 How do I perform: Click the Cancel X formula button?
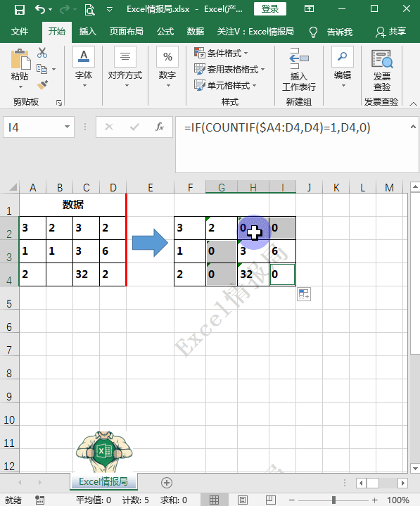[109, 127]
